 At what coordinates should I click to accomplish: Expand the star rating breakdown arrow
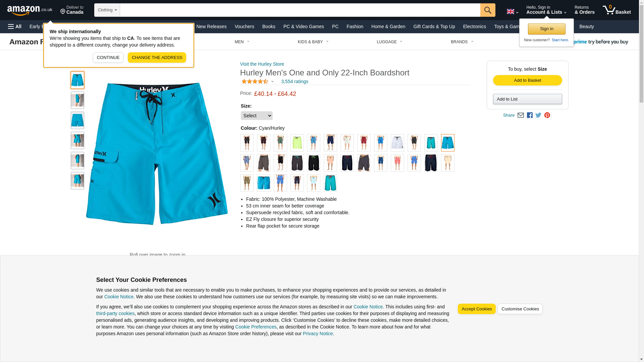[272, 81]
